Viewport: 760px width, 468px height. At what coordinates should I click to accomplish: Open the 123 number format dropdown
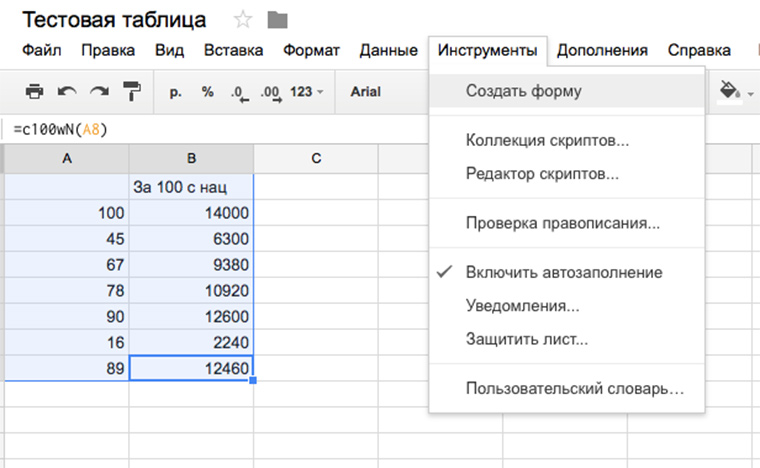306,92
